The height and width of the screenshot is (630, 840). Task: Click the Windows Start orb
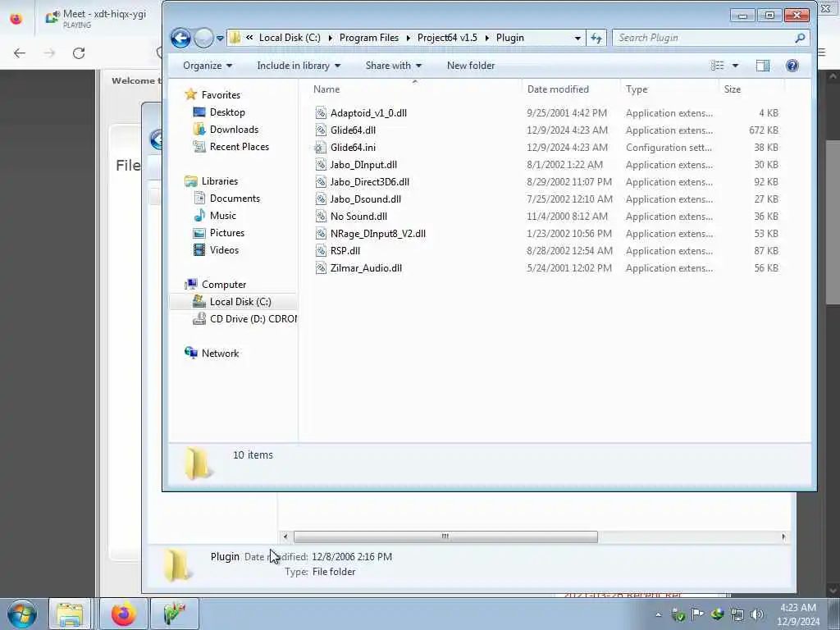[x=22, y=614]
